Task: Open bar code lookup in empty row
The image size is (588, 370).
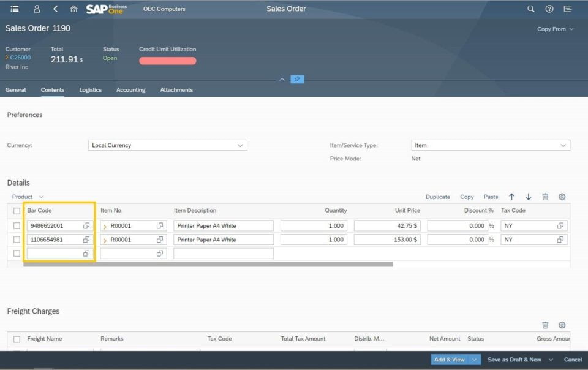Action: pos(86,254)
